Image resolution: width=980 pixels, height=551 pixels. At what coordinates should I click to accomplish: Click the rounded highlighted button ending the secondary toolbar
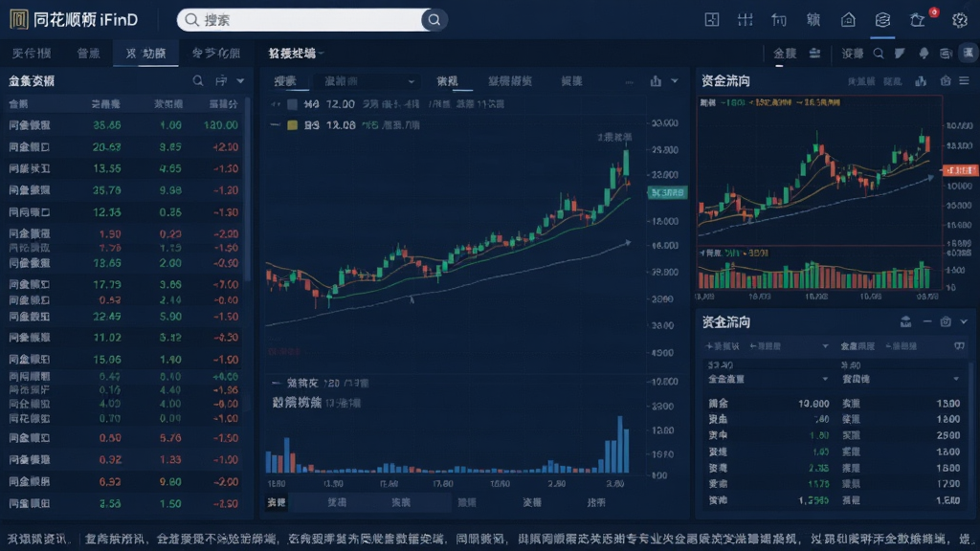click(969, 54)
